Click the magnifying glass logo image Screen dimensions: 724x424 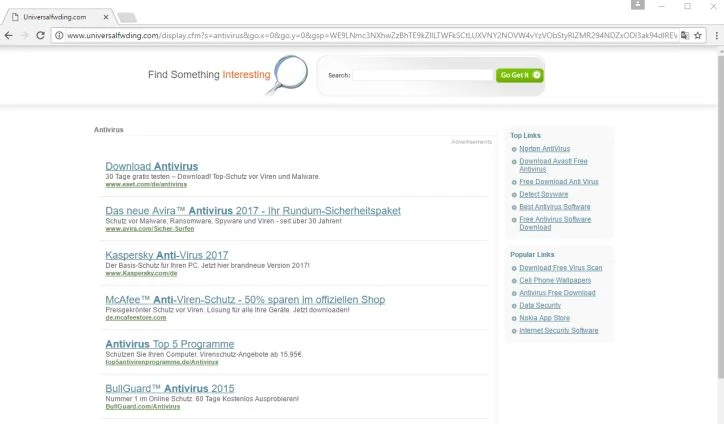(288, 74)
